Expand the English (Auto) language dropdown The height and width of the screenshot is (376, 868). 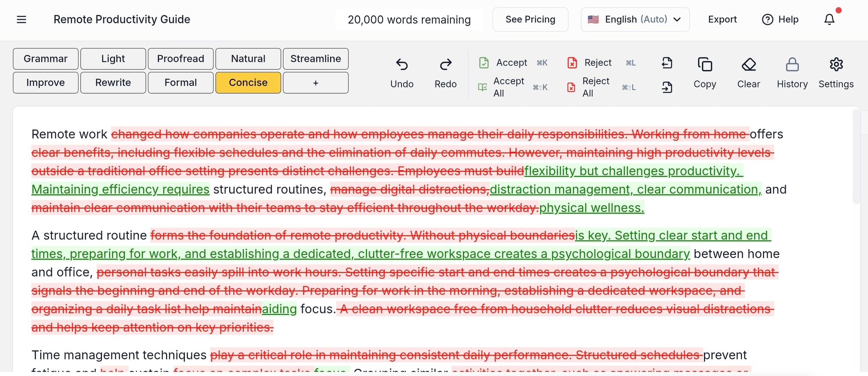[635, 20]
